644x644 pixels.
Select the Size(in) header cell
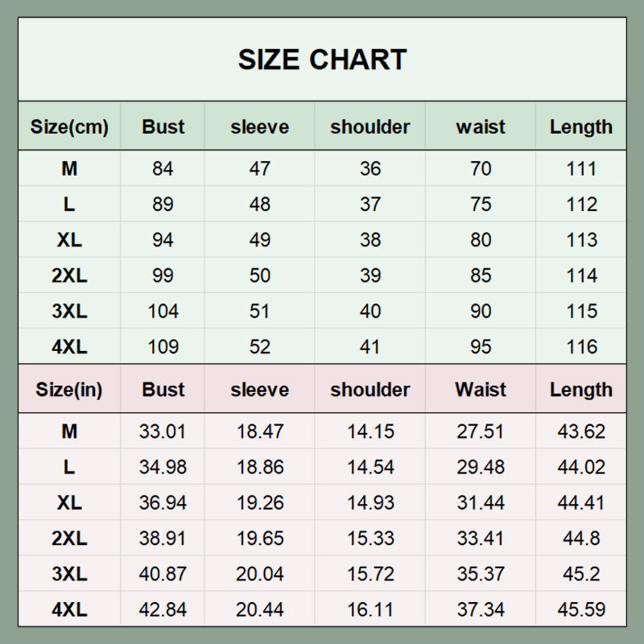[69, 390]
